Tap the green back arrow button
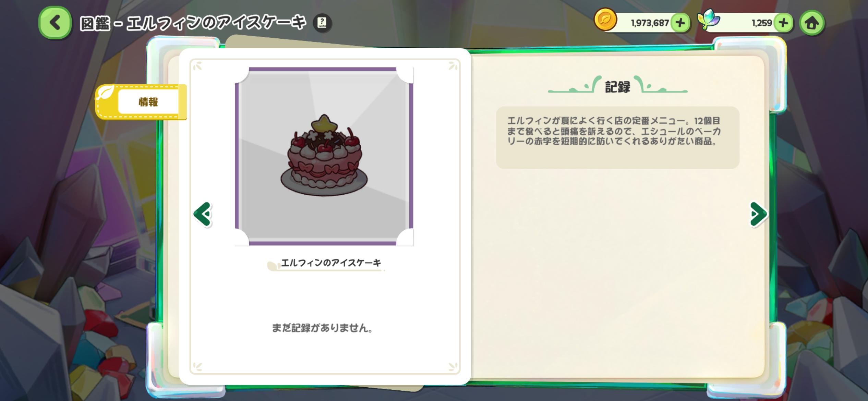The image size is (868, 401). pyautogui.click(x=55, y=23)
